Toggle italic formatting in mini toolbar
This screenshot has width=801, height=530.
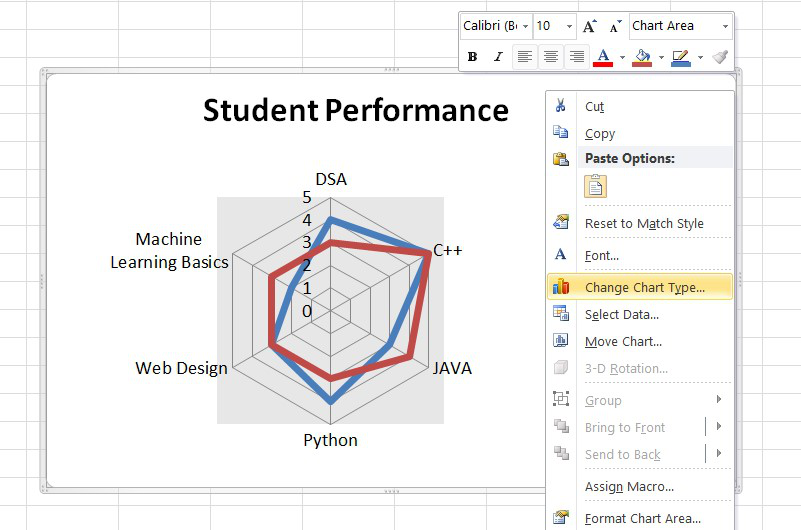tap(497, 57)
